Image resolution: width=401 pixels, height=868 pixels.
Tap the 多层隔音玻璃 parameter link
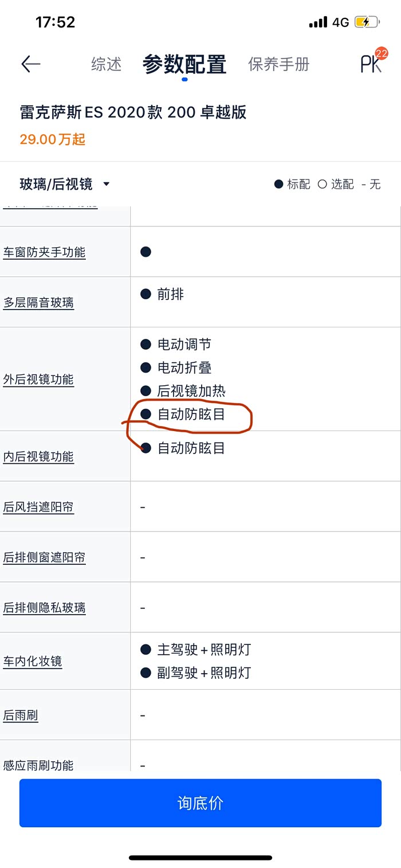tap(38, 303)
